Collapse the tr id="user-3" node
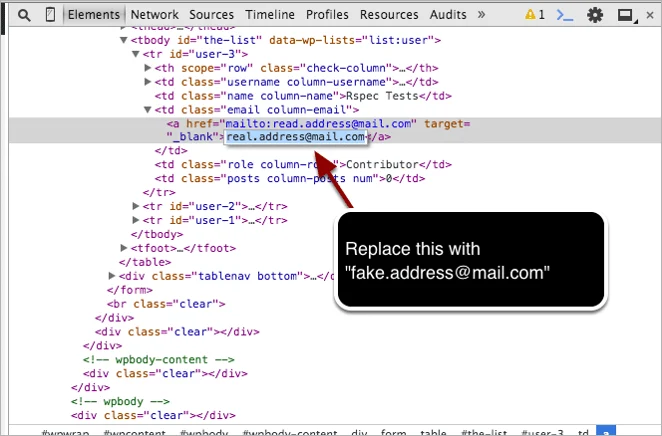Image resolution: width=662 pixels, height=436 pixels. click(135, 54)
